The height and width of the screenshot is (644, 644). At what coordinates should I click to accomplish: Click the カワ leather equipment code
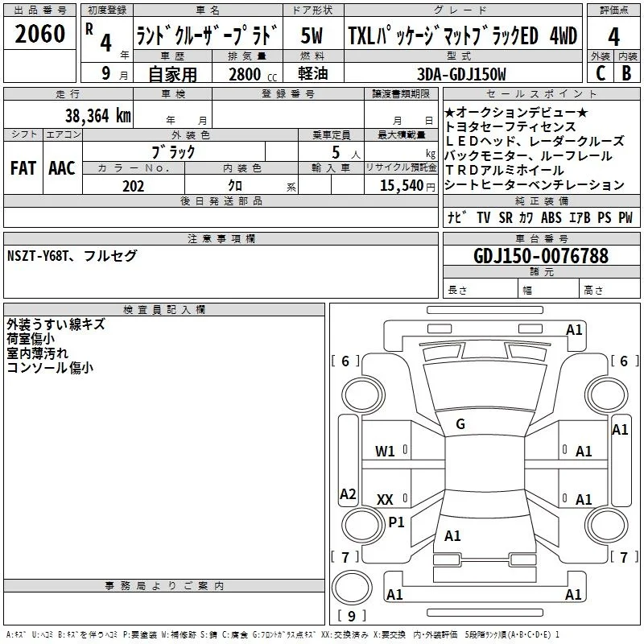[526, 217]
